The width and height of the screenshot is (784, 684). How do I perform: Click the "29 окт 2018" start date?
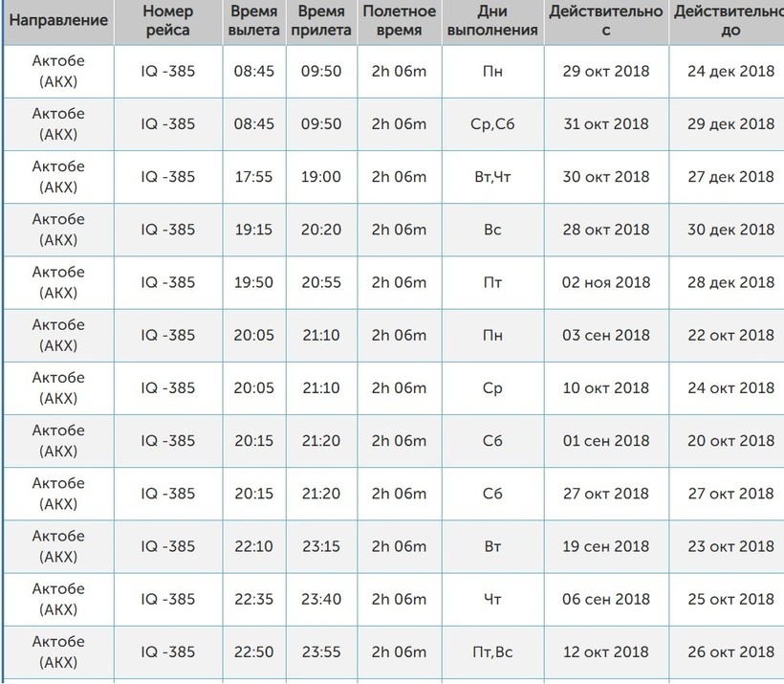tap(605, 72)
